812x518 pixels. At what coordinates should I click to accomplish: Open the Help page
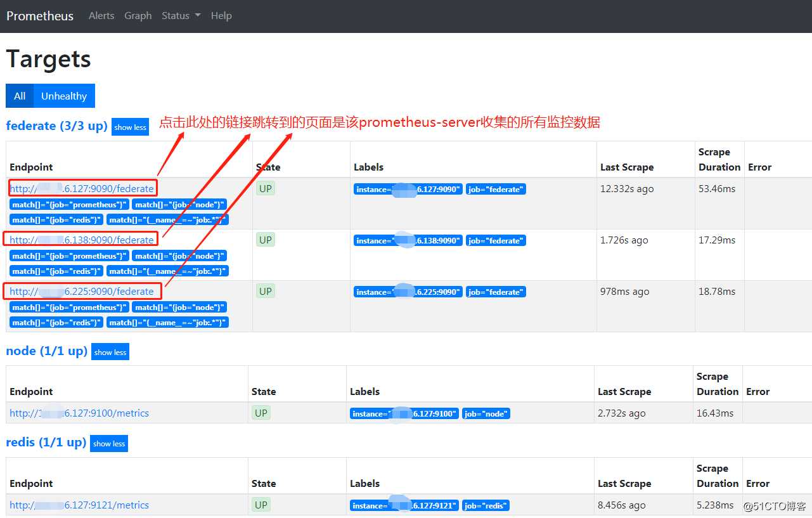tap(221, 16)
